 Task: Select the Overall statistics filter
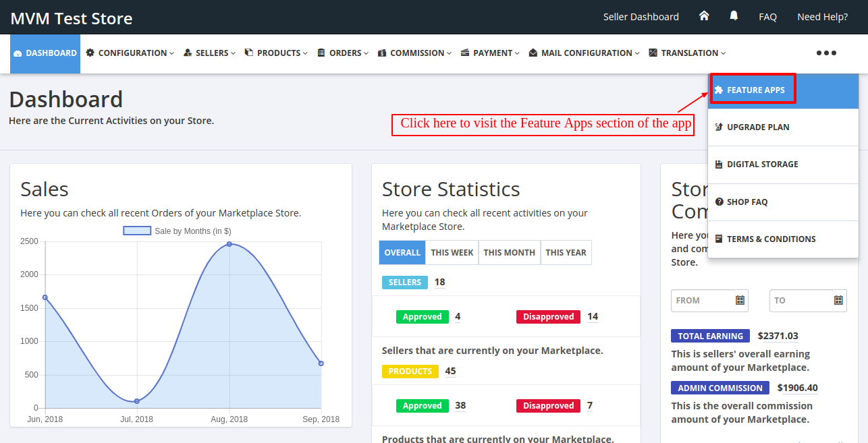402,252
